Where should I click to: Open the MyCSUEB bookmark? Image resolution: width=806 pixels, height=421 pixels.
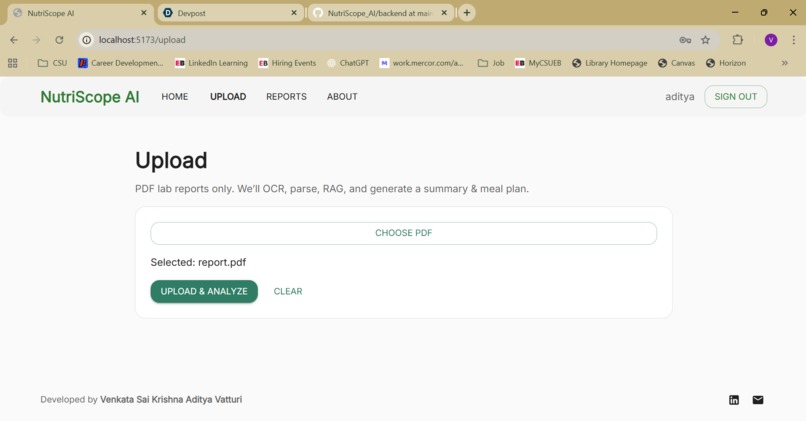tap(538, 63)
